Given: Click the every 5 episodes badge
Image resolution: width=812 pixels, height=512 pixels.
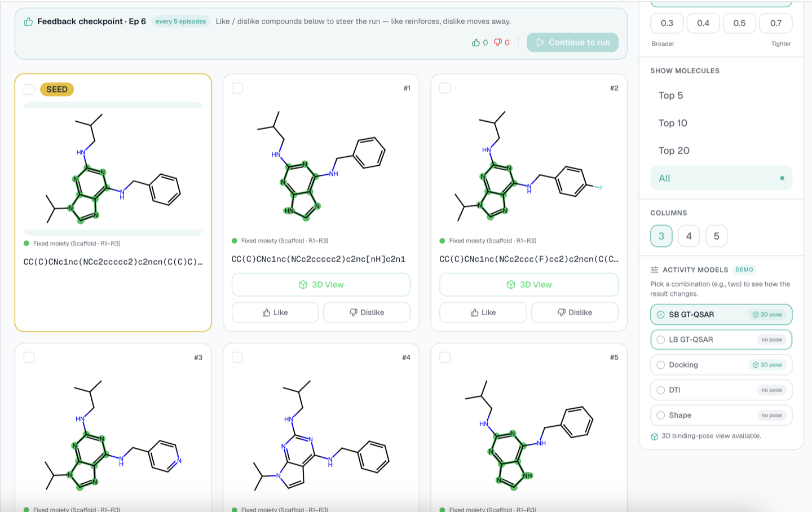Looking at the screenshot, I should [x=181, y=21].
